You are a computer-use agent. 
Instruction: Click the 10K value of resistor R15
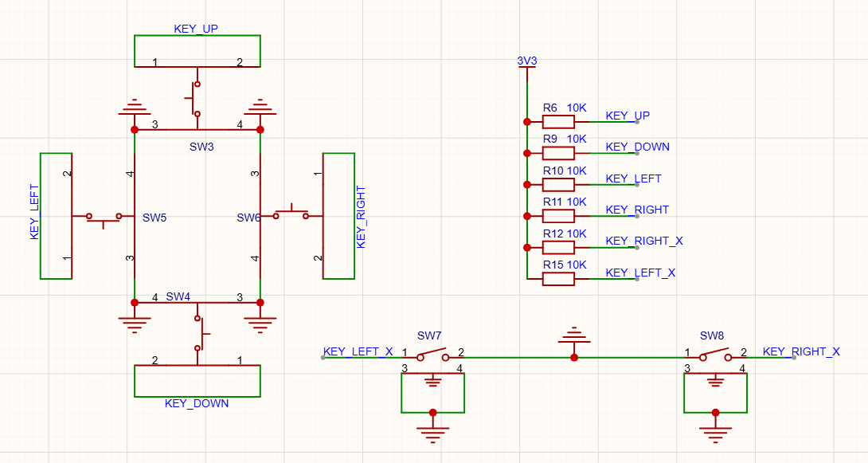[577, 265]
